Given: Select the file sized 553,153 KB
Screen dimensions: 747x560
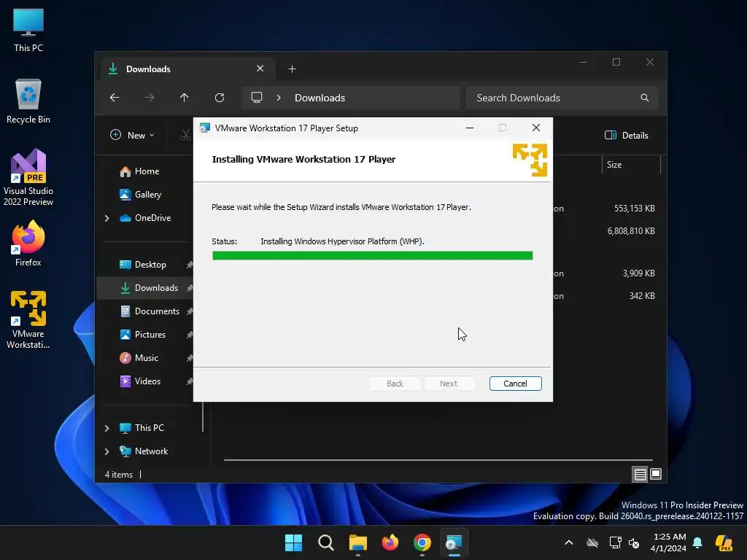Looking at the screenshot, I should [x=634, y=209].
